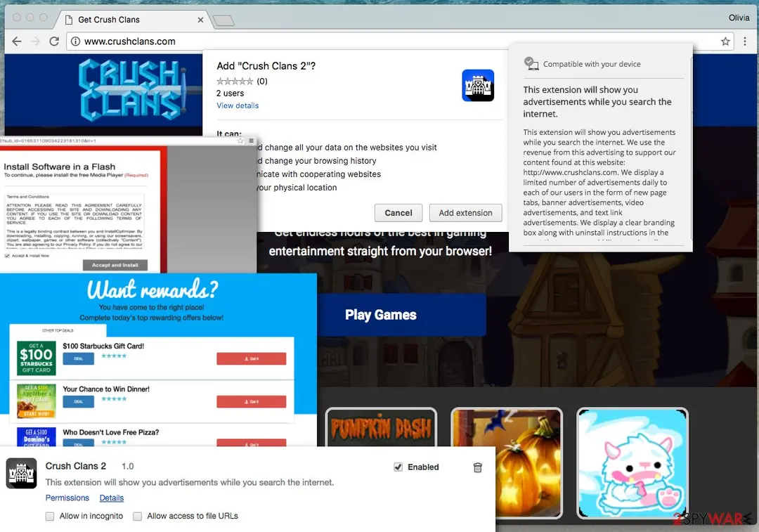Screen dimensions: 759x532
Task: Click Get It for Win Dinner offer
Action: (x=251, y=402)
